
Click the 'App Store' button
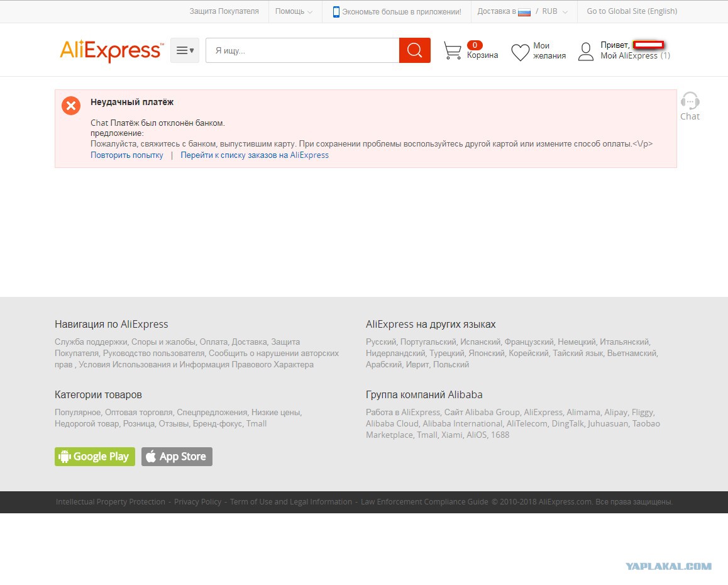pyautogui.click(x=177, y=457)
